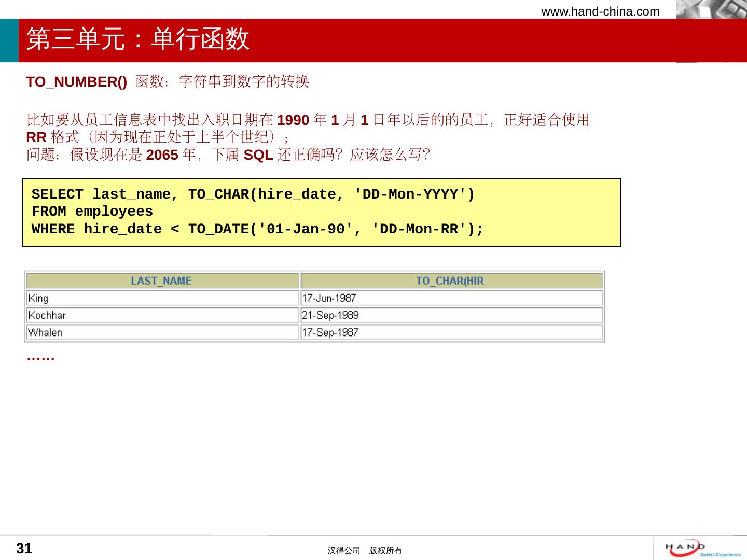Screen dimensions: 747x560
Task: Click the FROM employees code line
Action: (92, 212)
